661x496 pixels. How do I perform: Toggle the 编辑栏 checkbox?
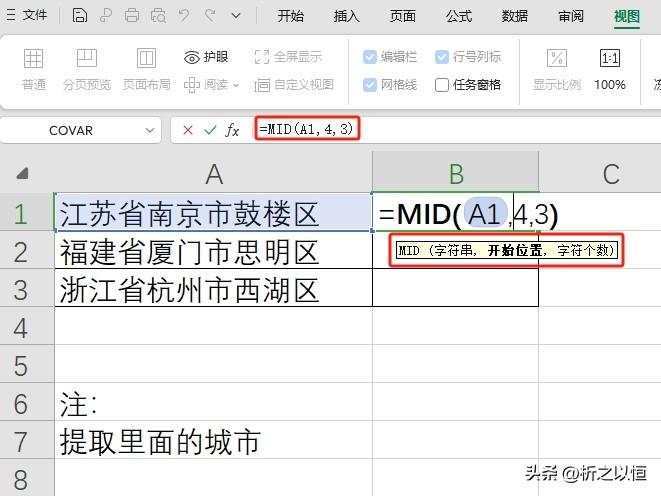[x=370, y=57]
